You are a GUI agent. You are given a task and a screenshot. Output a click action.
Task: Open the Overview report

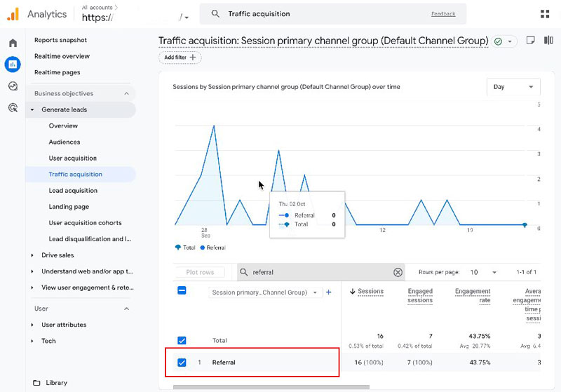pos(63,126)
